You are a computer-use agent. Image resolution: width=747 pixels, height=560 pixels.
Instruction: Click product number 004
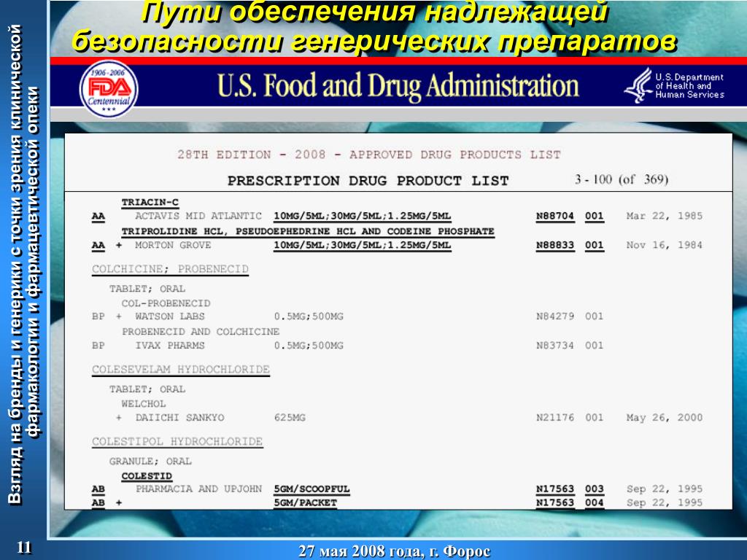[594, 503]
